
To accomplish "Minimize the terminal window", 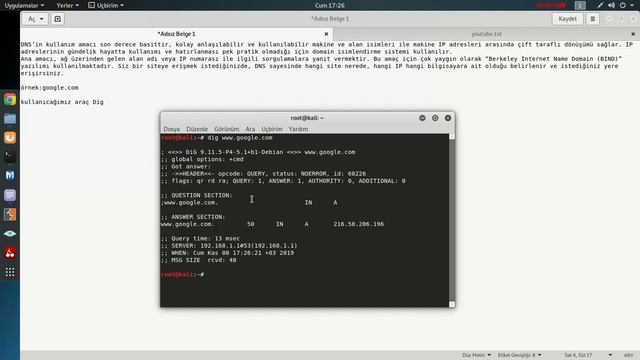I will pyautogui.click(x=422, y=118).
